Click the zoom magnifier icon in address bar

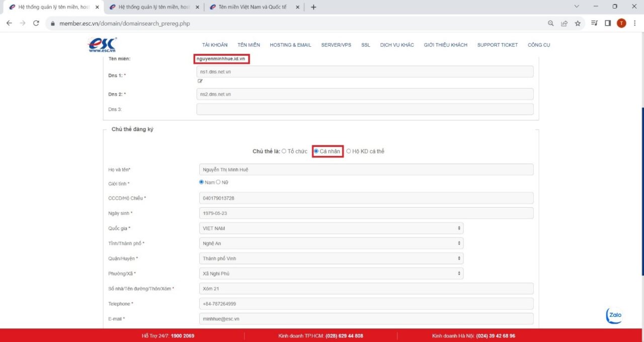click(551, 23)
